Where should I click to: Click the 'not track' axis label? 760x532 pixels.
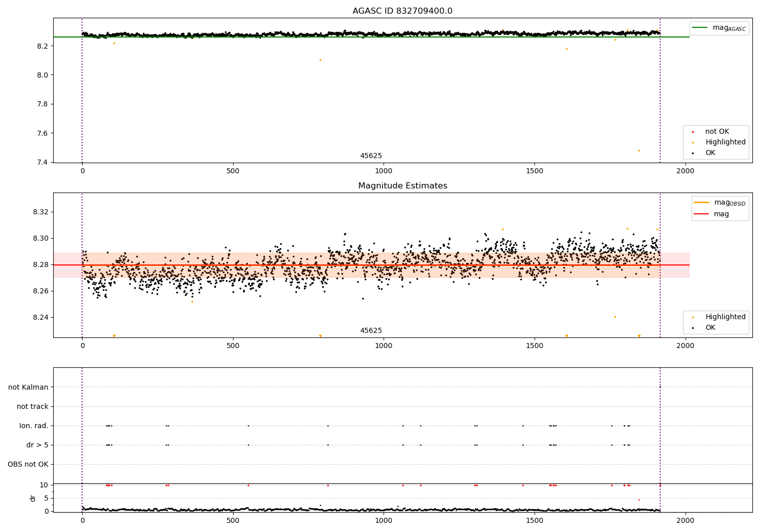(32, 407)
